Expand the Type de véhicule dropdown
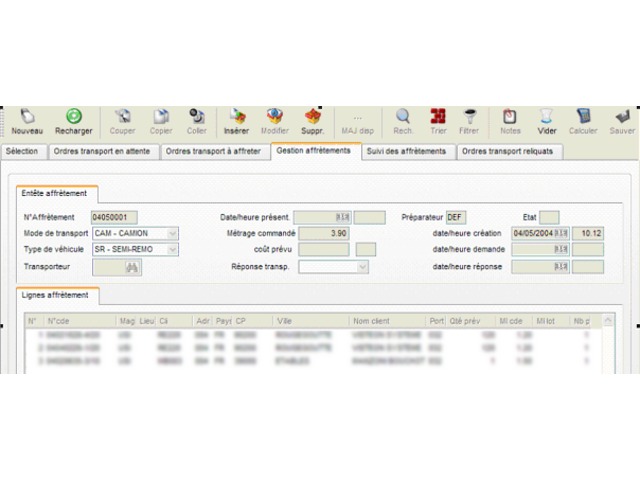The width and height of the screenshot is (640, 480). point(172,250)
